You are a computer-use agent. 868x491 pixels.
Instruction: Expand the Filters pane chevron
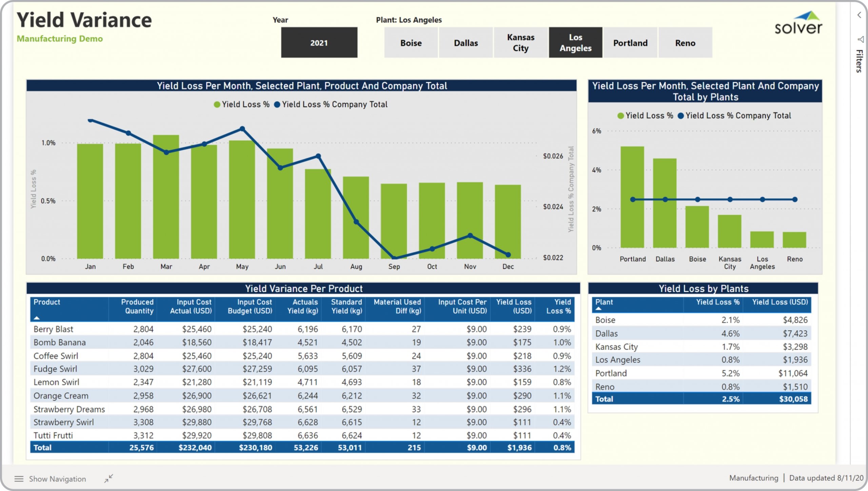pyautogui.click(x=859, y=15)
